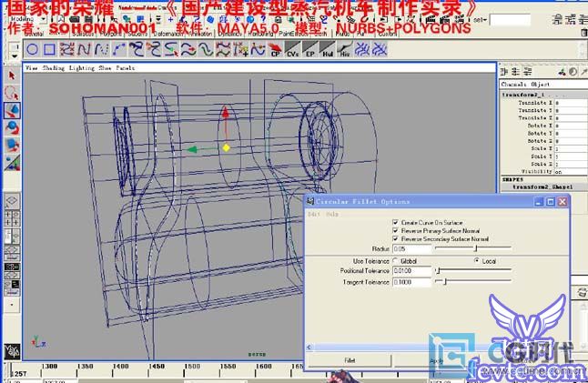Switch to single perspective view layout
Screen dimensions: 588x383
click(12, 201)
